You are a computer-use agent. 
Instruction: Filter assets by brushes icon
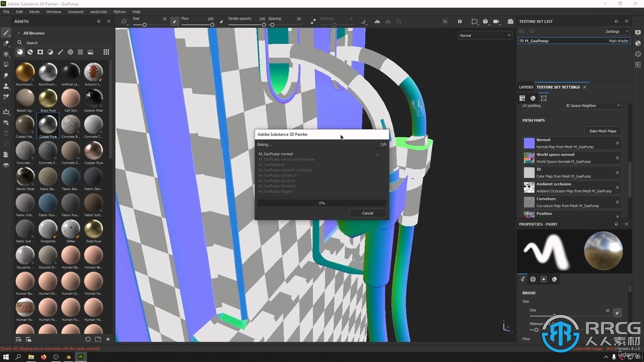[60, 52]
